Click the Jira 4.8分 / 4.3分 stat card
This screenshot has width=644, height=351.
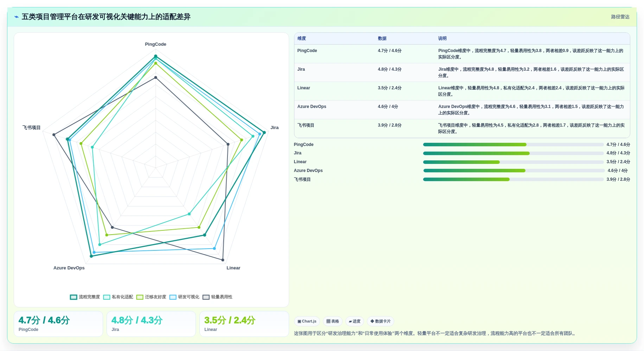tap(151, 324)
